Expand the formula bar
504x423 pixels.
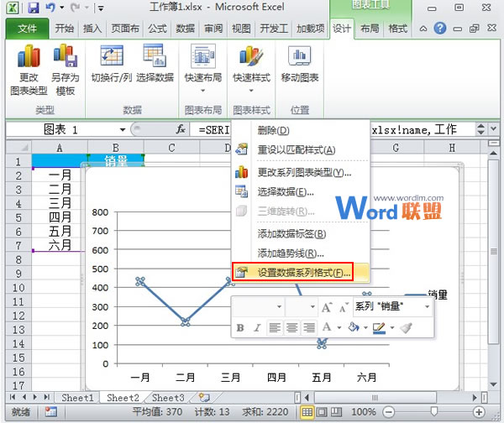pos(493,129)
